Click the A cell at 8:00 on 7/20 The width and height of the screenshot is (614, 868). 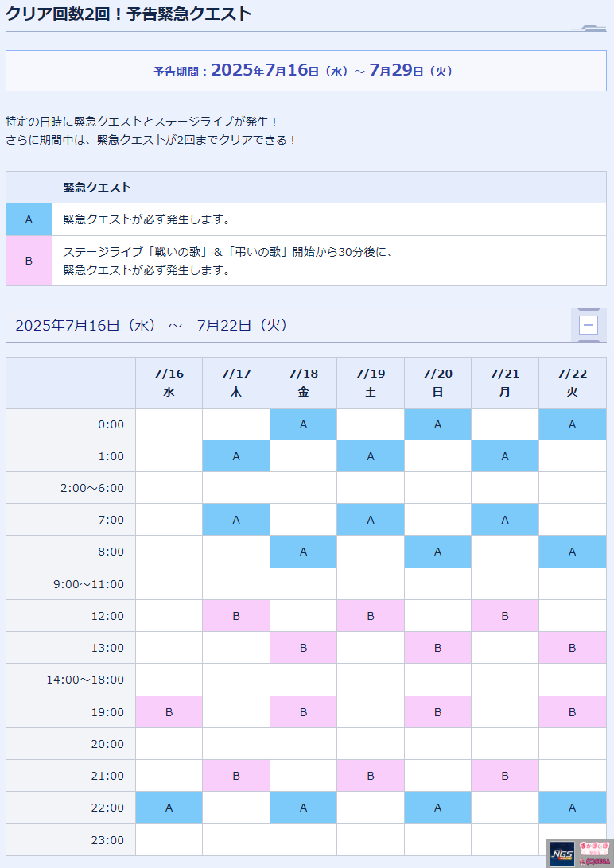tap(437, 552)
